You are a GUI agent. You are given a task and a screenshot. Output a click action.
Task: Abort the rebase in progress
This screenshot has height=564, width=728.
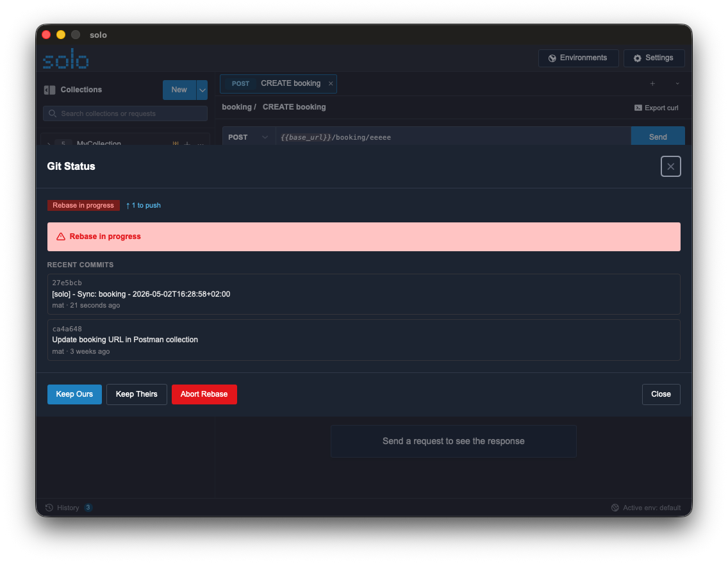coord(204,394)
